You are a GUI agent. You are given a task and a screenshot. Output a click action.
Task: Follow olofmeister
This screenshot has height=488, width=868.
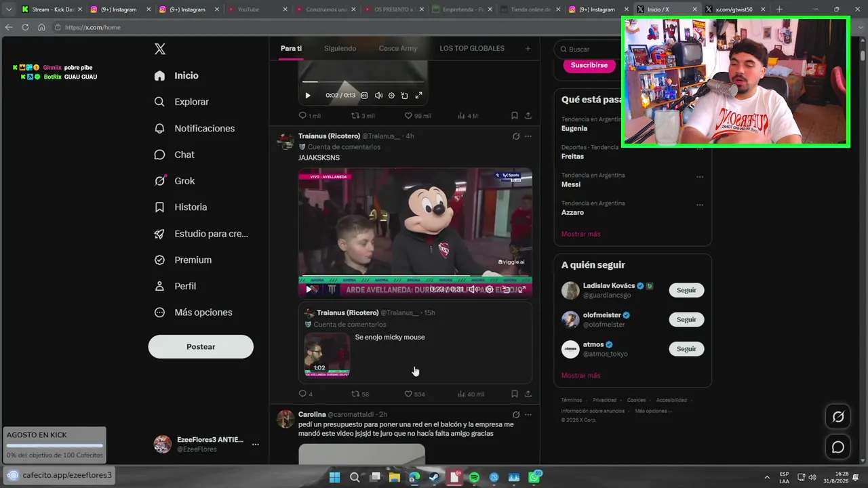pos(686,319)
